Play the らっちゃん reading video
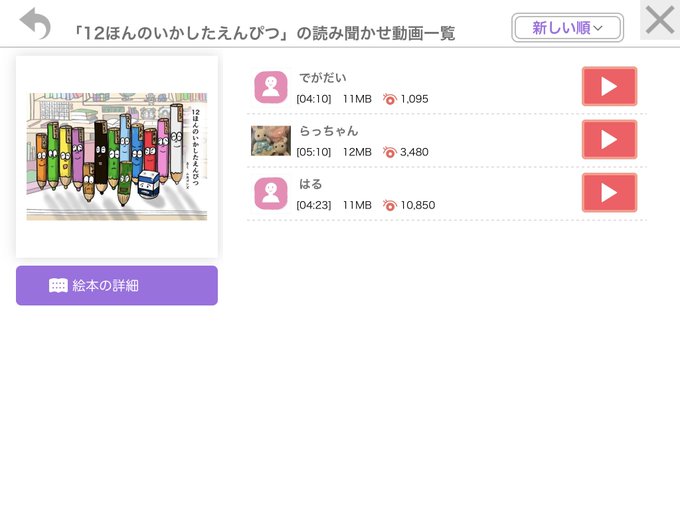The width and height of the screenshot is (680, 510). tap(609, 140)
